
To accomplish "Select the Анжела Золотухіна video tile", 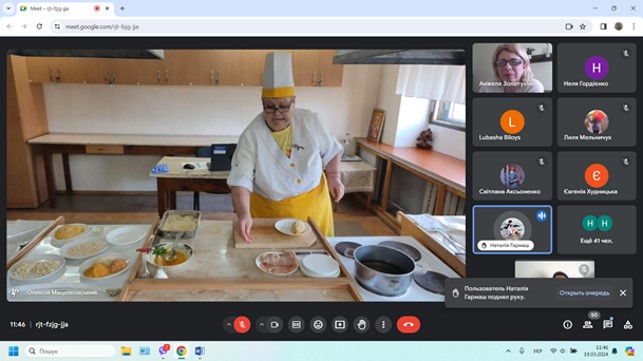I will (x=512, y=68).
